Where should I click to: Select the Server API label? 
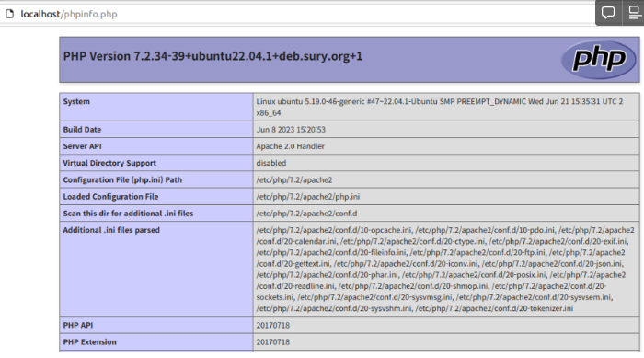tap(82, 146)
